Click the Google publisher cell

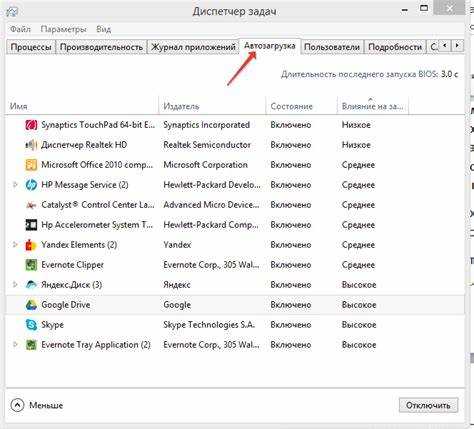(x=177, y=305)
